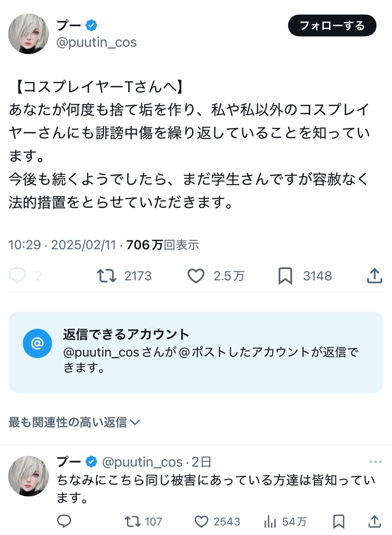The height and width of the screenshot is (535, 392).
Task: Open the three-dot menu on the reply
Action: (x=375, y=462)
